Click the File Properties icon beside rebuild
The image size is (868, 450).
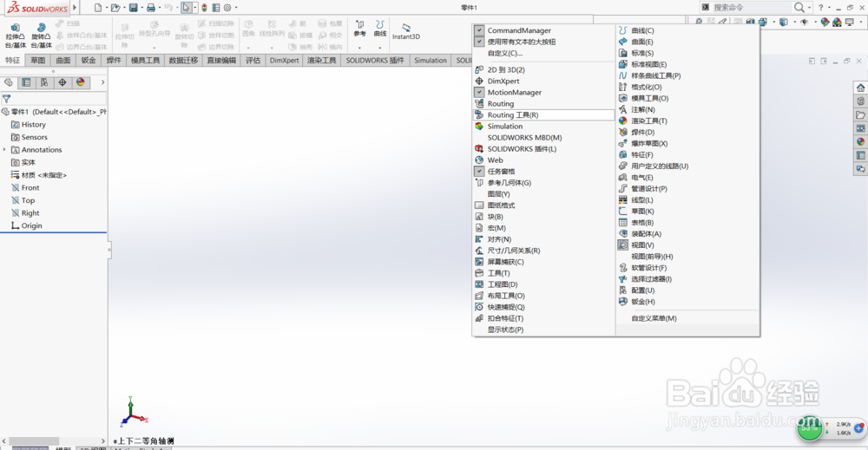(x=216, y=8)
